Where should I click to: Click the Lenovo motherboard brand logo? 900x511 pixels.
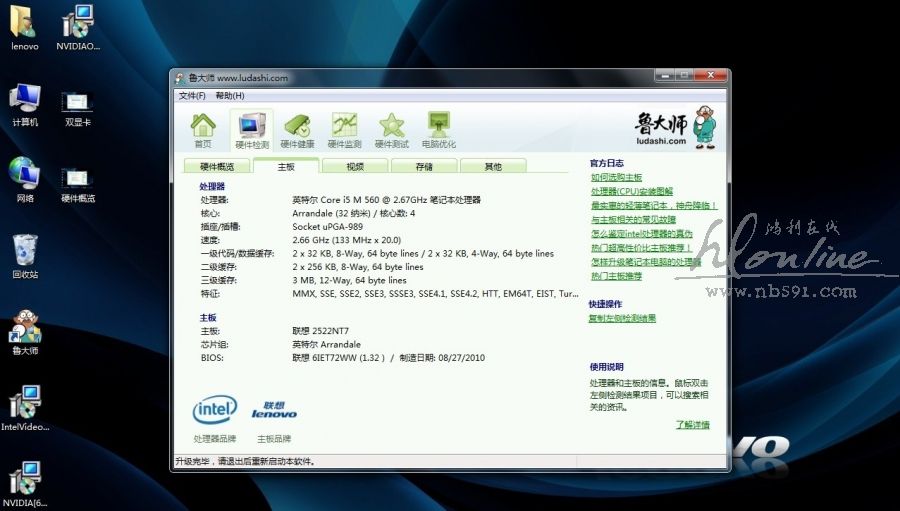pyautogui.click(x=274, y=409)
